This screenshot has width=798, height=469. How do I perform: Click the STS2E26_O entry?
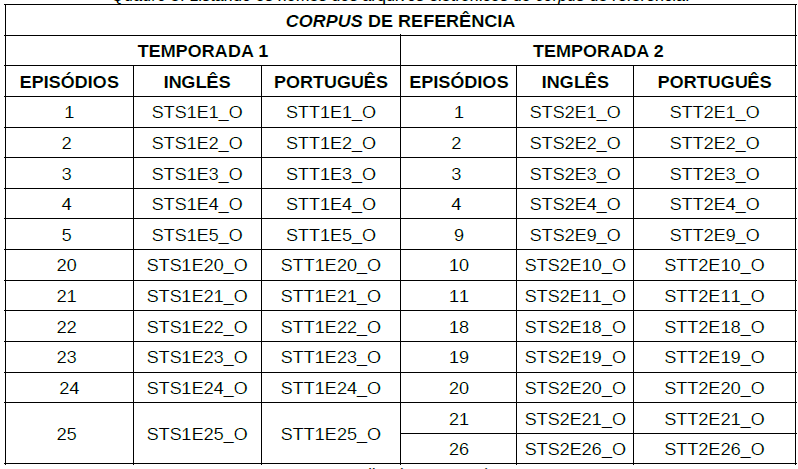coord(575,449)
